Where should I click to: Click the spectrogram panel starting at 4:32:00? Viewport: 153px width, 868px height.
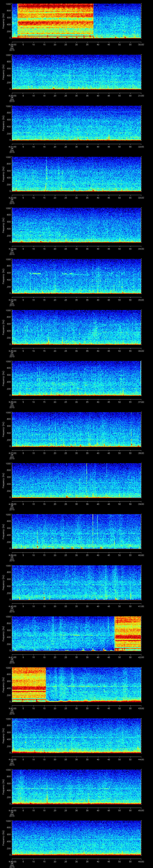[x=77, y=174]
